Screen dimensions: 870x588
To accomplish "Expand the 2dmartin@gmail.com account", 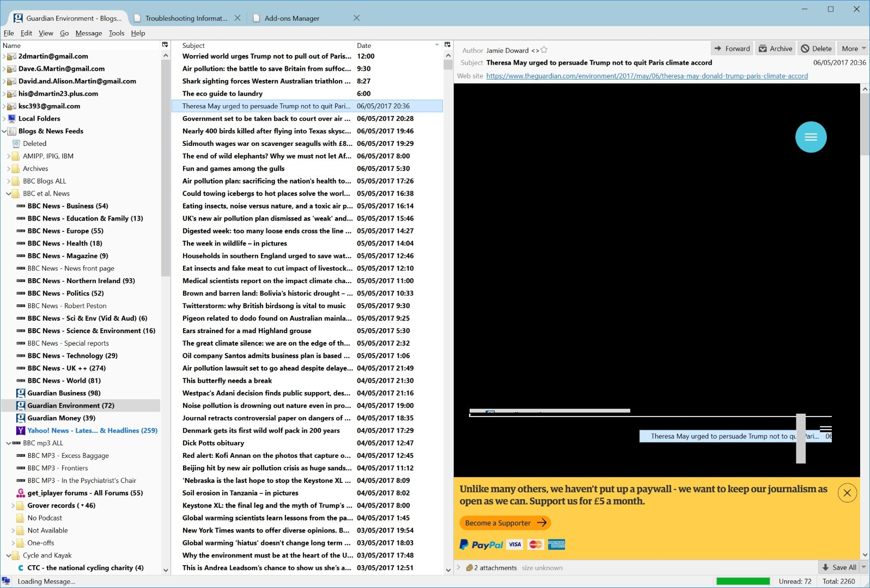I will coord(4,56).
